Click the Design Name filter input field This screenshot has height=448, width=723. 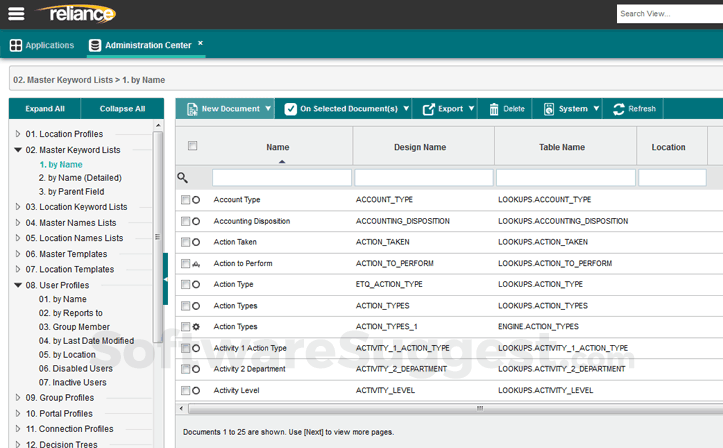tap(423, 177)
